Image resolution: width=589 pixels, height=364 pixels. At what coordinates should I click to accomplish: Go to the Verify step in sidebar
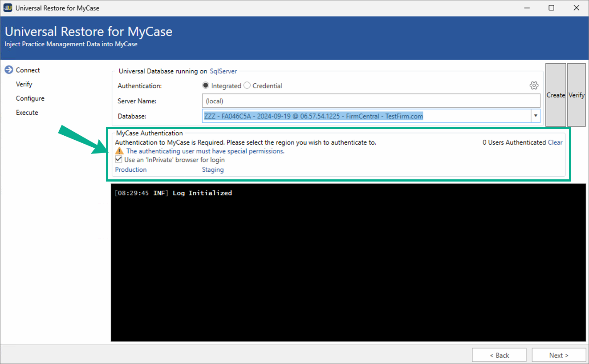(24, 84)
